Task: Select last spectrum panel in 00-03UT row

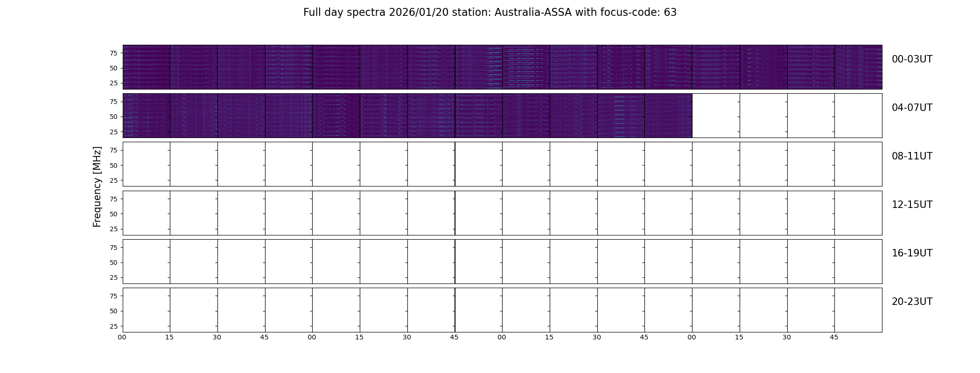Action: click(x=858, y=67)
